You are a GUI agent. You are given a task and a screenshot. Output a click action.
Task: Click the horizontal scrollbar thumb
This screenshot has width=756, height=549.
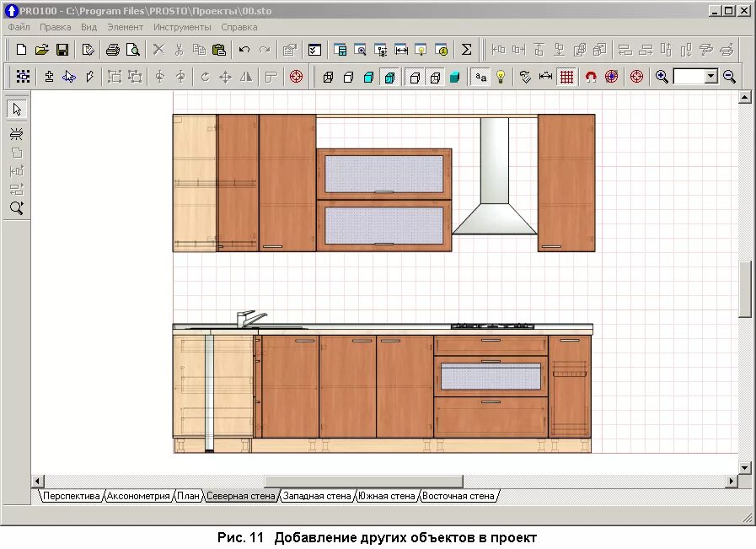363,481
